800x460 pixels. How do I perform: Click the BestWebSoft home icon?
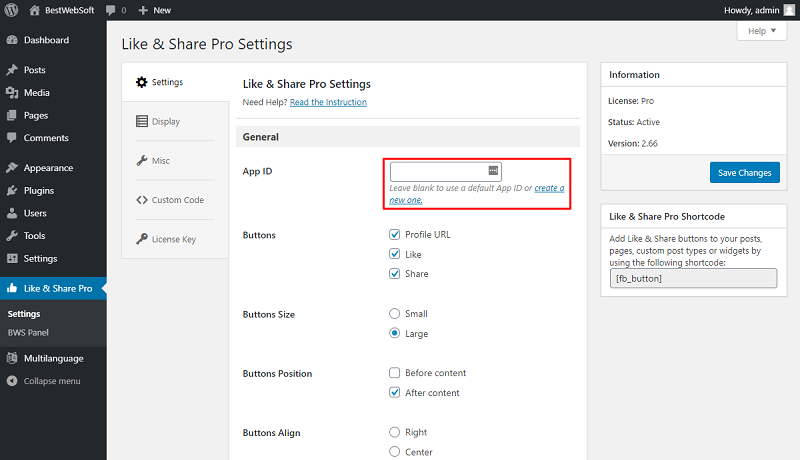pos(34,10)
